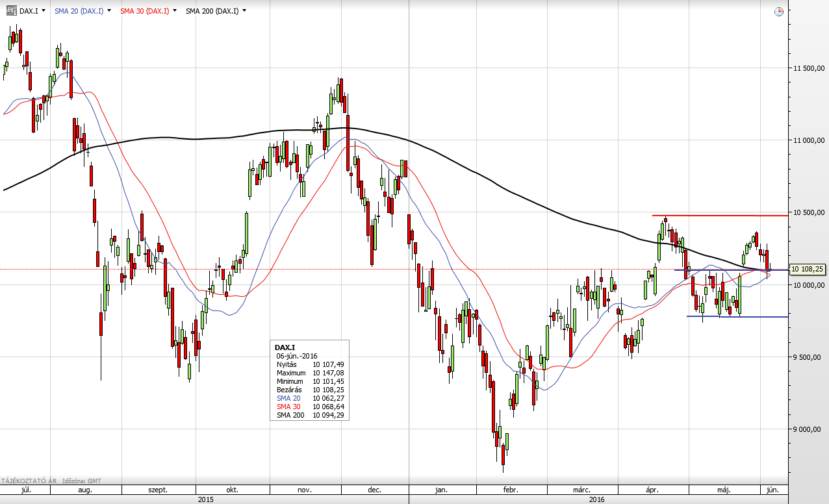Click the TÁJÉKOZTATÓ ÁR notice

29,481
